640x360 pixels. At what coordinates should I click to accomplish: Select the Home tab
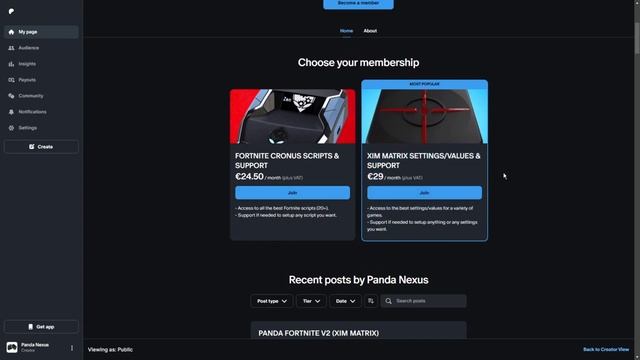346,31
